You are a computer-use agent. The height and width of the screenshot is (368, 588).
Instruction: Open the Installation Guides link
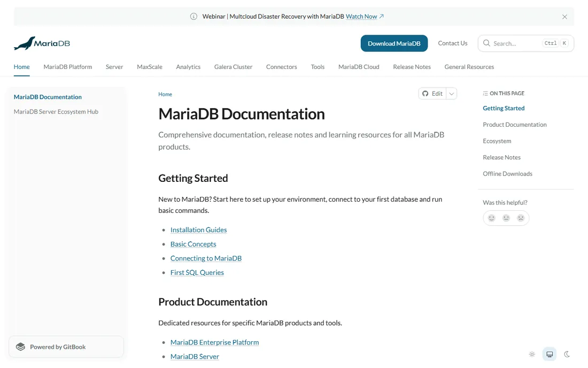pos(198,229)
